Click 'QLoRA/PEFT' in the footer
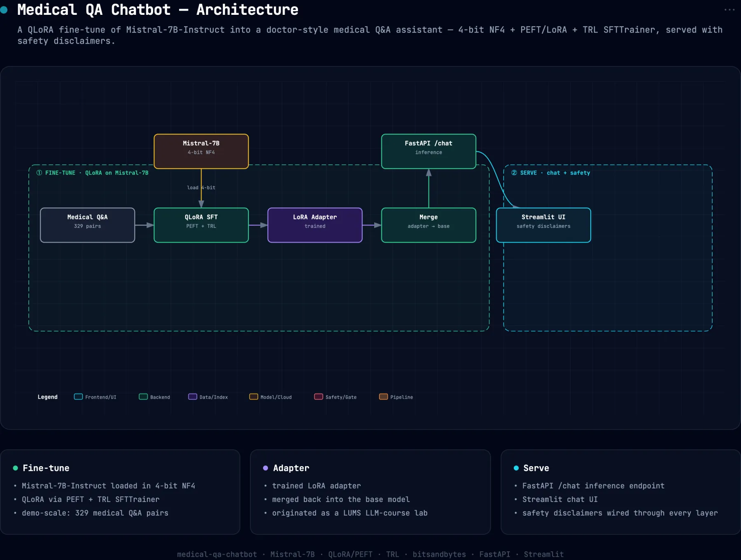This screenshot has height=560, width=741. pos(350,554)
